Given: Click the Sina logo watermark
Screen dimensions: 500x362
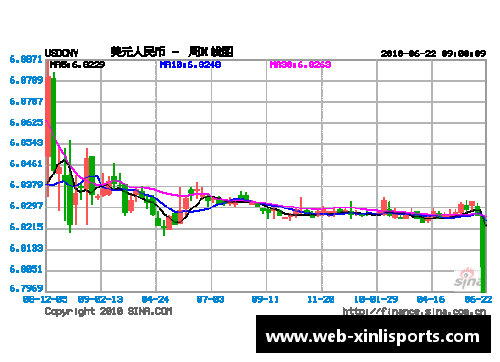Looking at the screenshot, I should tap(467, 278).
